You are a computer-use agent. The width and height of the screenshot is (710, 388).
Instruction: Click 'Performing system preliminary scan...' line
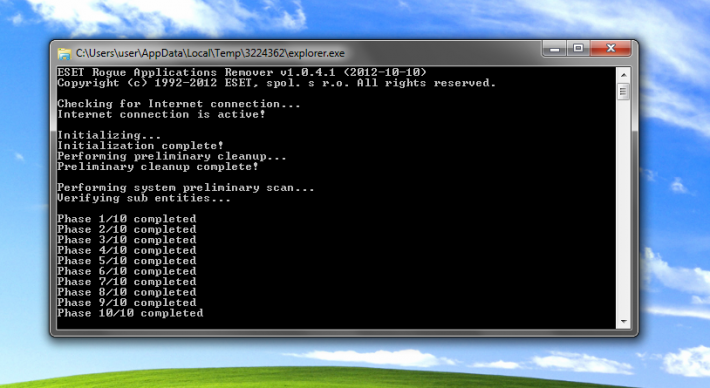click(186, 187)
